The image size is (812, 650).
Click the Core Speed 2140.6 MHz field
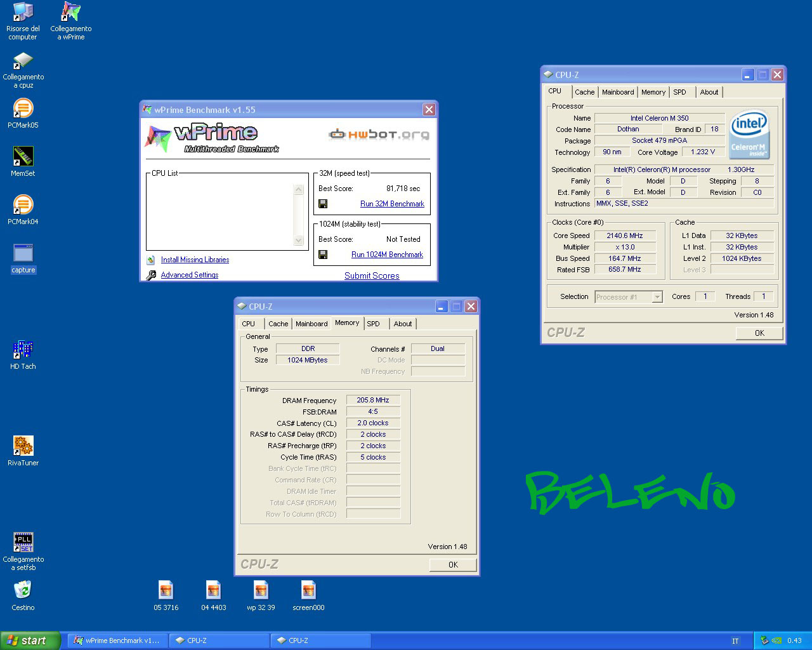(625, 235)
